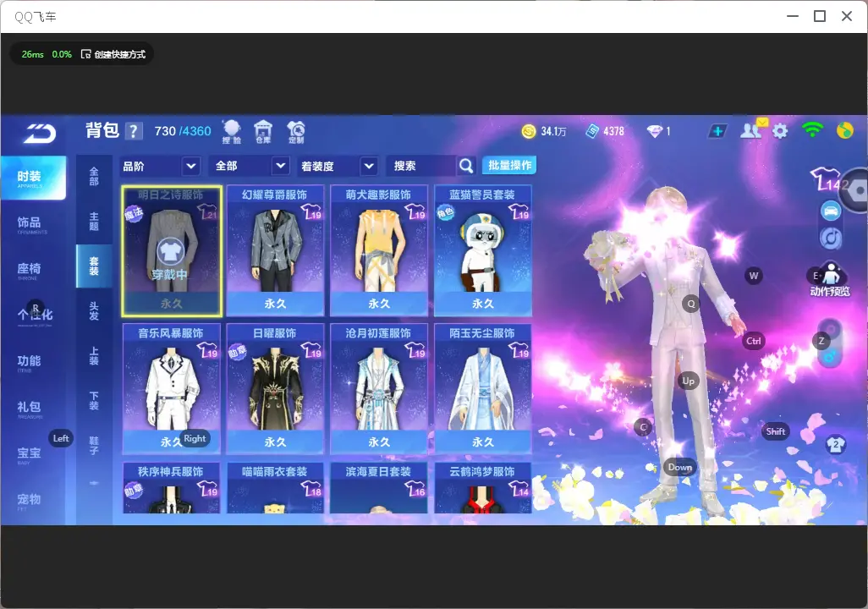The width and height of the screenshot is (868, 609).
Task: Open the friends icon with mail badge
Action: click(x=752, y=129)
